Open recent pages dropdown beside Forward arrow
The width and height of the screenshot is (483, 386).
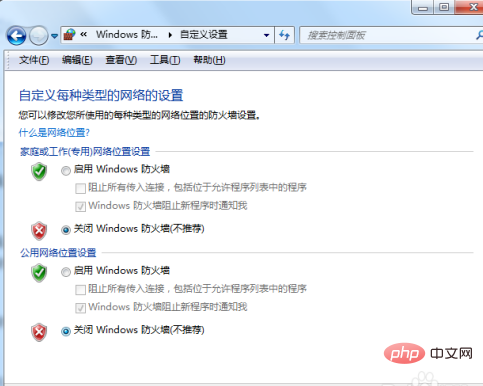(54, 36)
